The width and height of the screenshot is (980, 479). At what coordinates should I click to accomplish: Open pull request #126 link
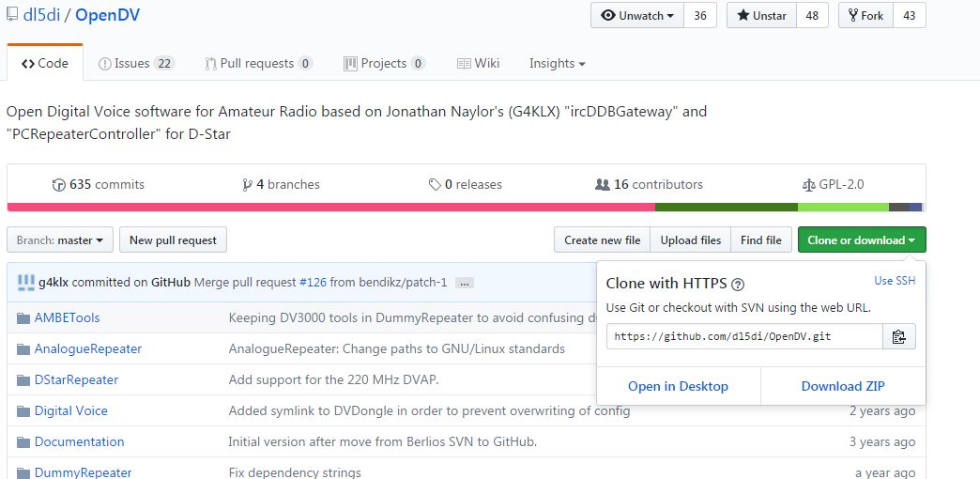pyautogui.click(x=313, y=283)
